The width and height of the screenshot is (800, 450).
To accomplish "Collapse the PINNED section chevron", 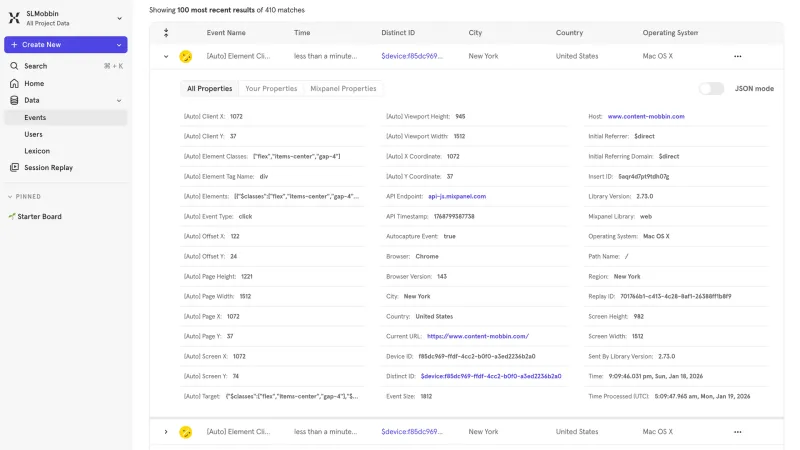I will point(10,196).
